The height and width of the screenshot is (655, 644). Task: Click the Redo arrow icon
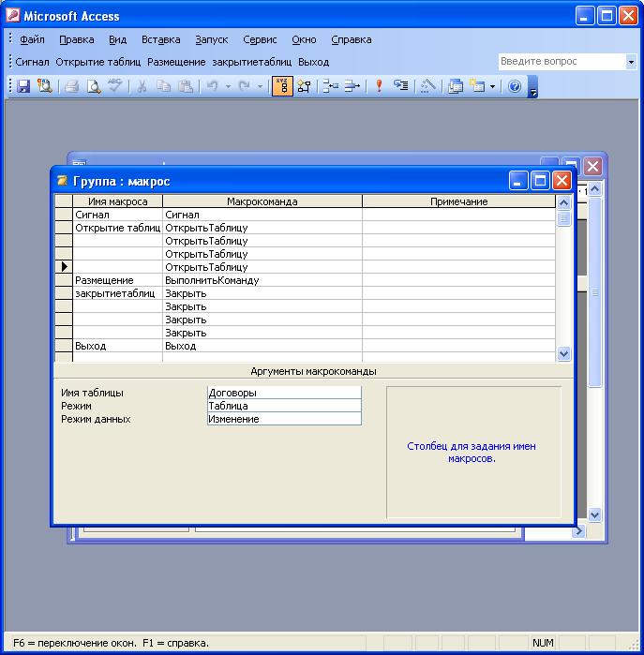[x=244, y=86]
